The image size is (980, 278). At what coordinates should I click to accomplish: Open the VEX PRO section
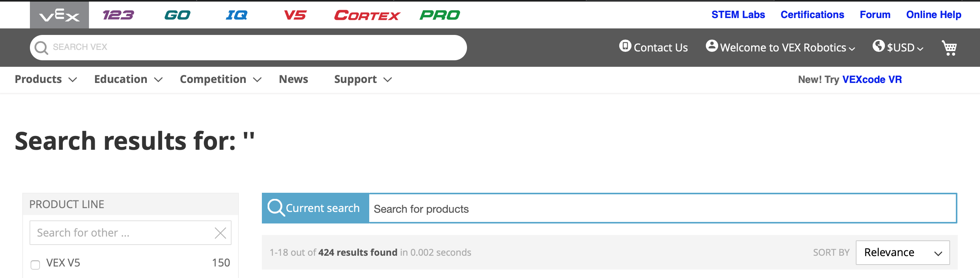tap(440, 15)
